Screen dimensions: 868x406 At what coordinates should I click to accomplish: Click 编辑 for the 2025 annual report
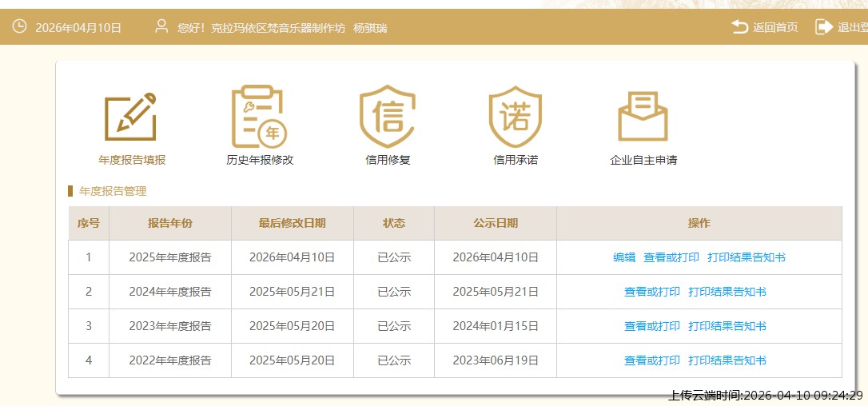[x=624, y=257]
